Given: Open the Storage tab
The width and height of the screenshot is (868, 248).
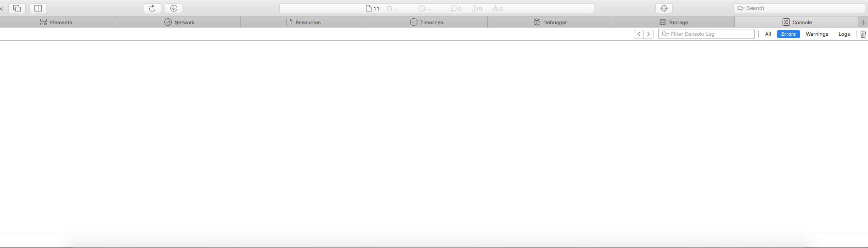Looking at the screenshot, I should tap(673, 22).
